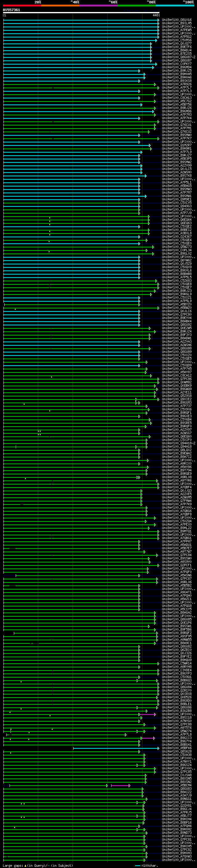Click the cyan alignment bar of A5BFK6
197x868 pixels.
(x=116, y=749)
